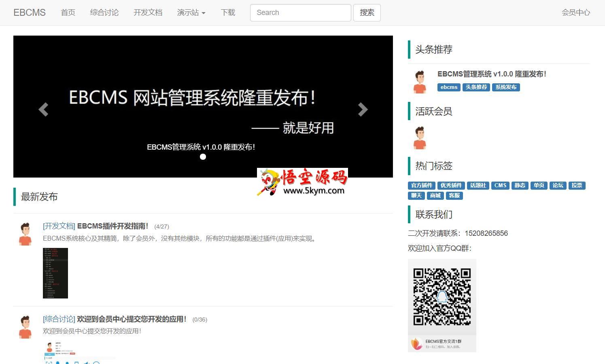Viewport: 605px width, 364px height.
Task: Select the 系统发布 tag badge
Action: pos(506,87)
